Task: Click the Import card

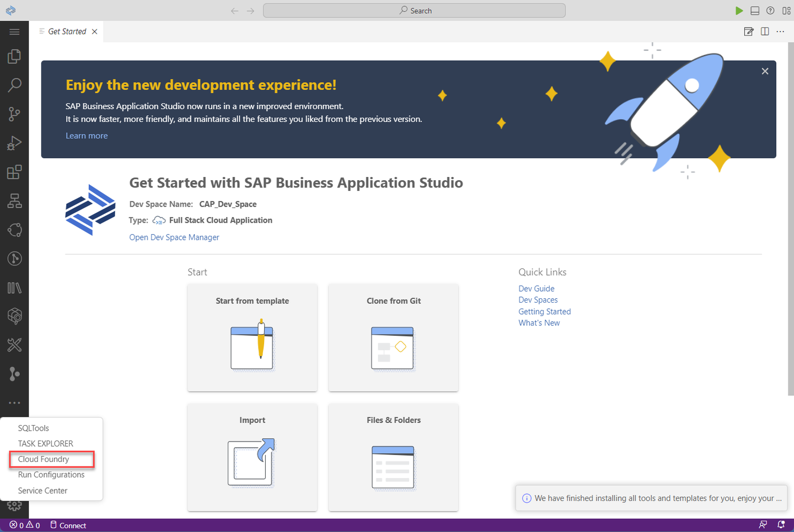Action: [x=253, y=457]
